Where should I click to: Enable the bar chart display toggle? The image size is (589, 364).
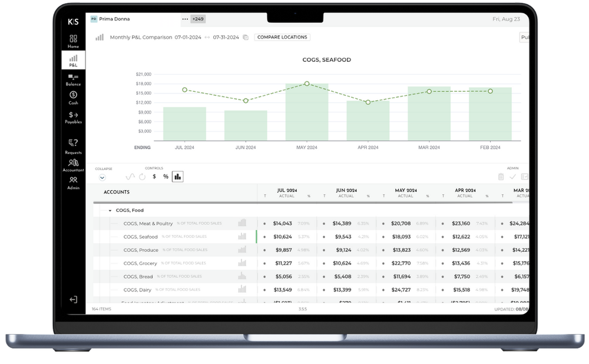(178, 176)
